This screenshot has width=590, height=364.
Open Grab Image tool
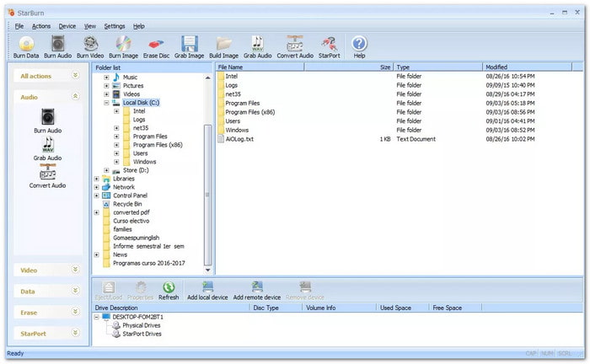190,47
